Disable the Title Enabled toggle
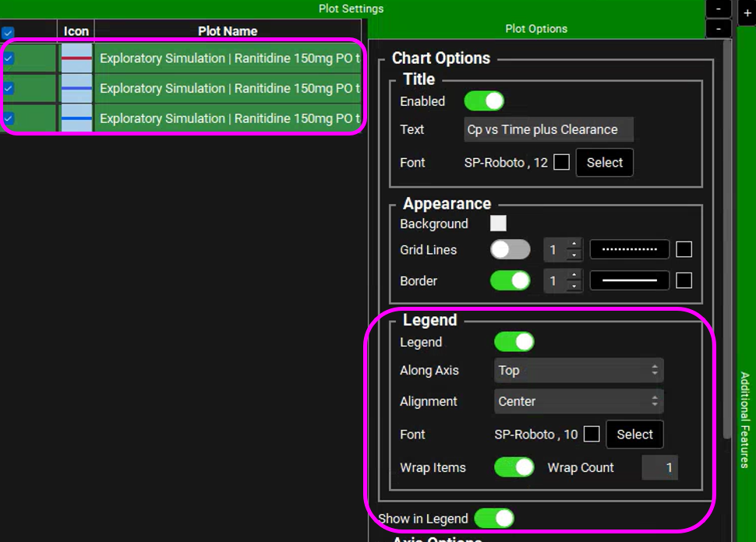 click(x=484, y=101)
